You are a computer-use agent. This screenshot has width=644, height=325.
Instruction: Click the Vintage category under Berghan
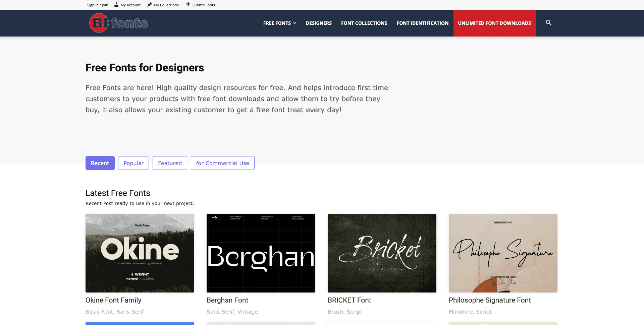tap(248, 312)
